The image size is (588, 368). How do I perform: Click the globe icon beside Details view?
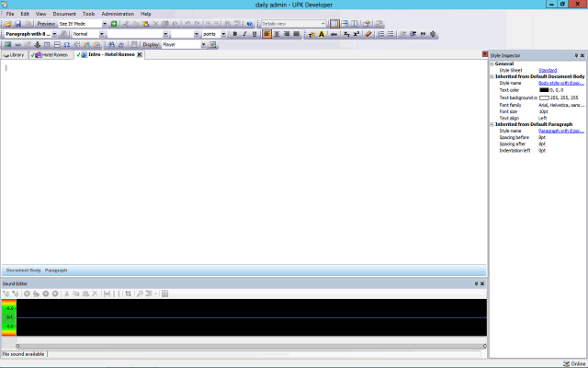tap(250, 24)
